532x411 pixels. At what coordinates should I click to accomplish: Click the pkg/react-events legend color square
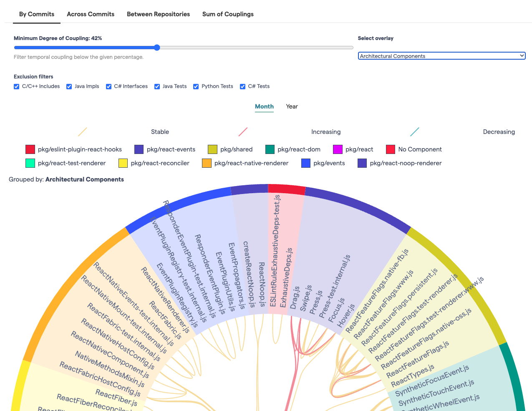pyautogui.click(x=139, y=149)
